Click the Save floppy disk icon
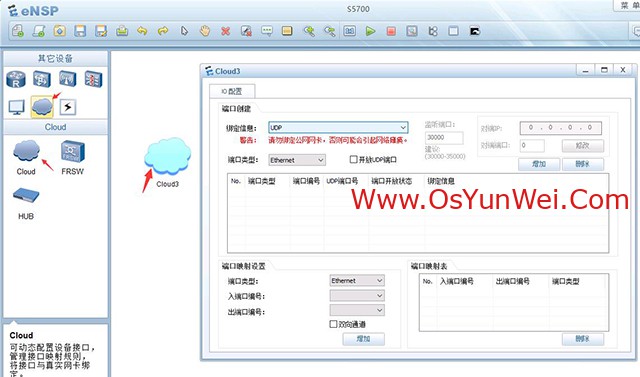This screenshot has width=640, height=377. pyautogui.click(x=80, y=31)
